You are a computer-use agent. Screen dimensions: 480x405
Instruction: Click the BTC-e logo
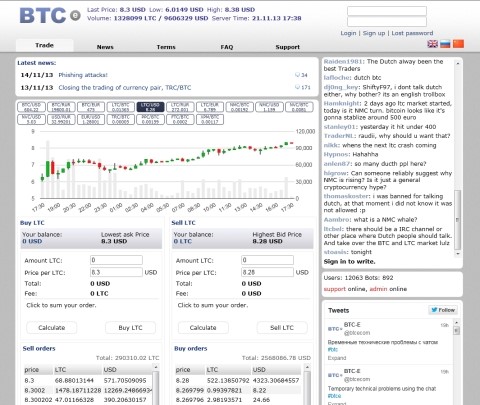point(50,15)
